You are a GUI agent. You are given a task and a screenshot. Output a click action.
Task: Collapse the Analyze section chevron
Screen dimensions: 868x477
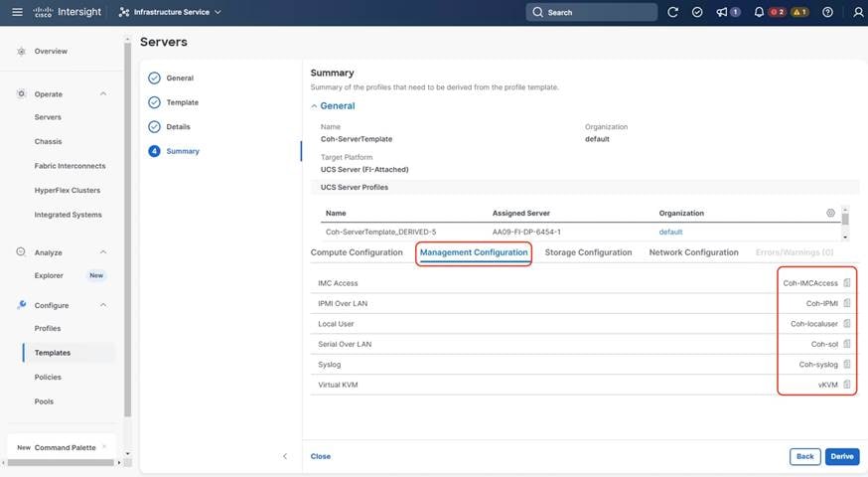[x=103, y=252]
